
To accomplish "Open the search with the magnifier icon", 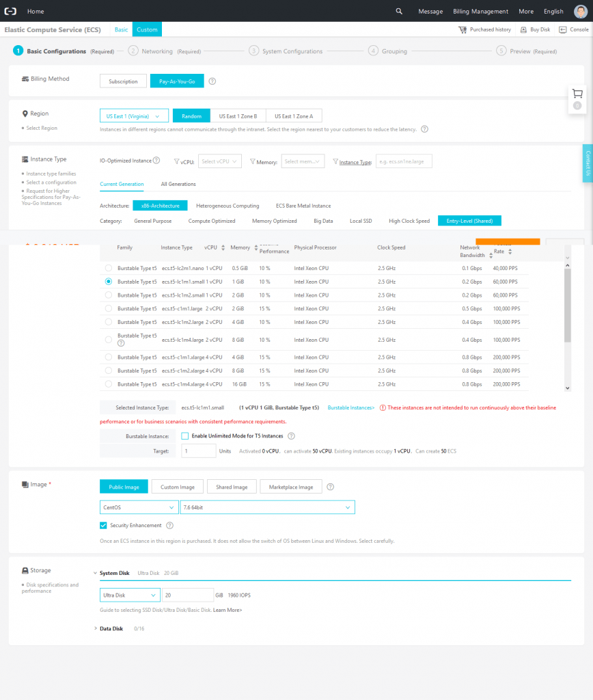I will tap(400, 11).
